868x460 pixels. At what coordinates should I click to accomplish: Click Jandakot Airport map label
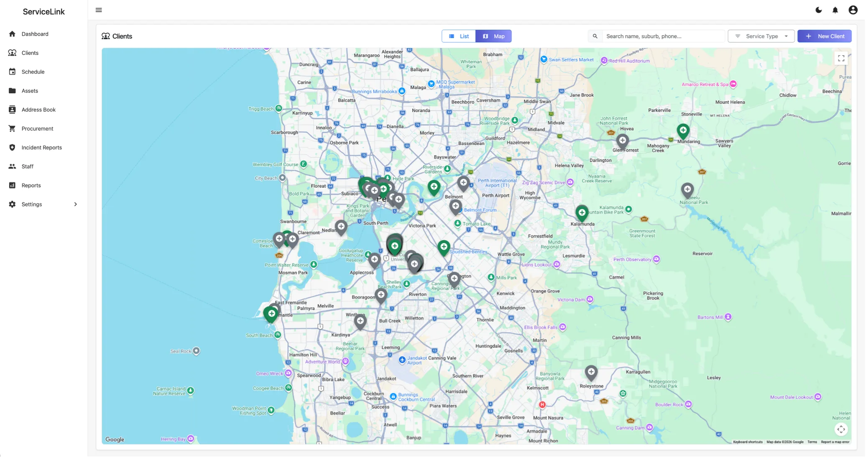[417, 360]
